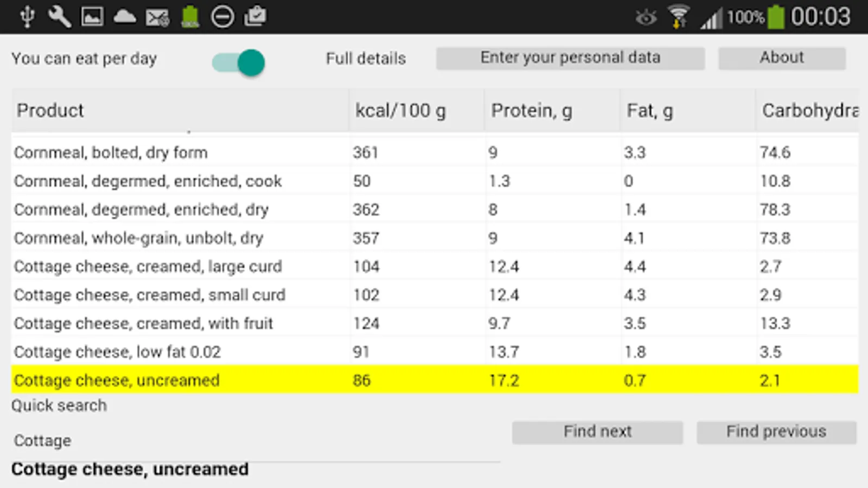Tap the Wi-Fi signal icon
This screenshot has height=488, width=868.
pos(678,16)
